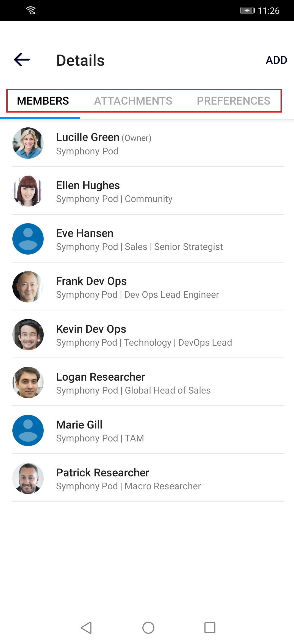
Task: Tap the Android home navigation circle
Action: coord(148,628)
